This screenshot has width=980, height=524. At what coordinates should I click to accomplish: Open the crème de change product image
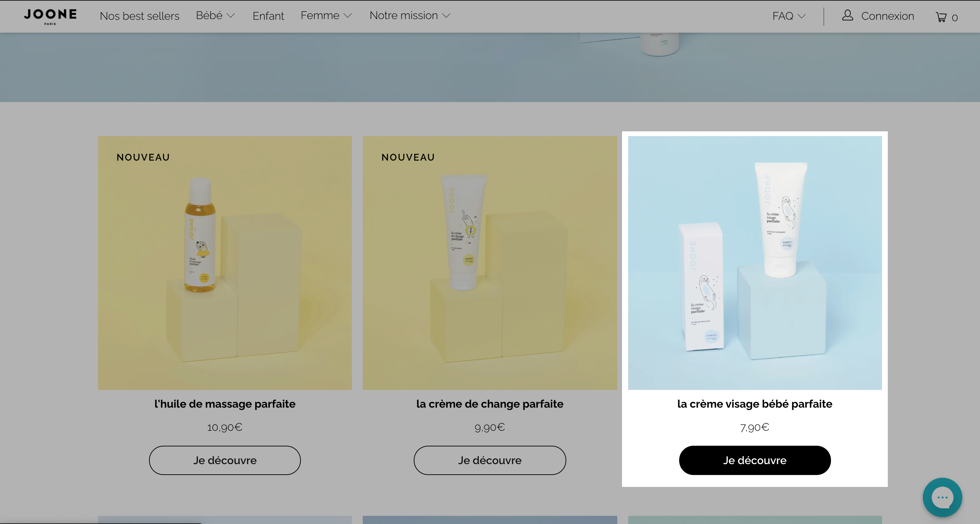490,263
